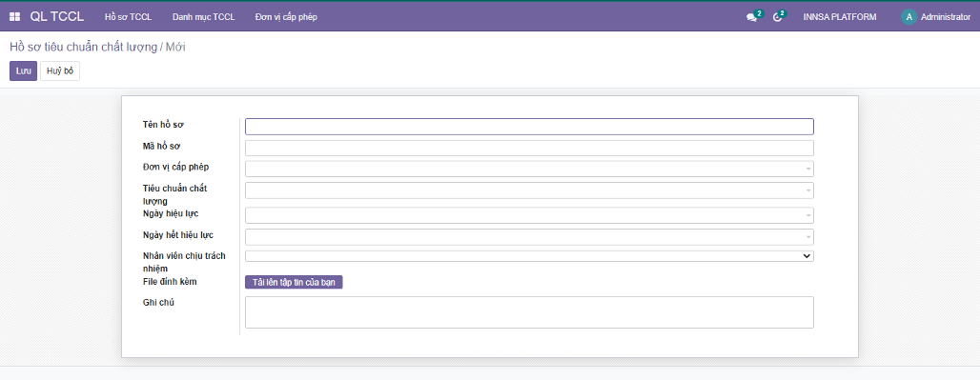Image resolution: width=980 pixels, height=380 pixels.
Task: Click into the Ghi chú text area
Action: [529, 312]
